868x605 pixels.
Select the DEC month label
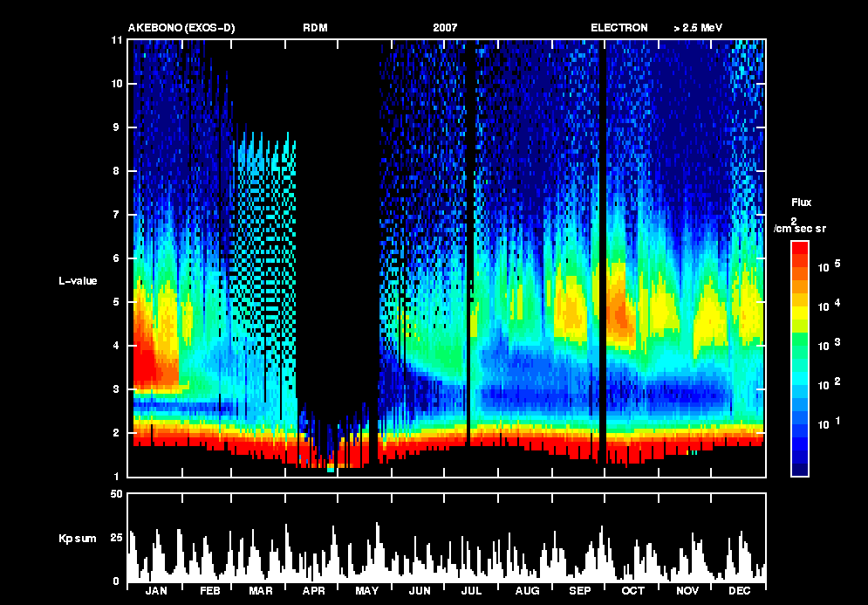740,591
